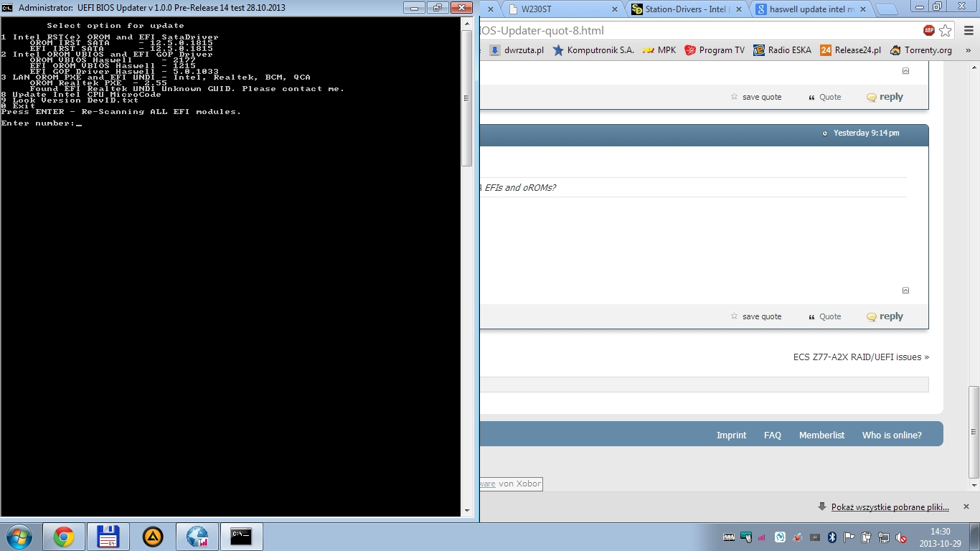Open the MPK bookmark
The width and height of the screenshot is (980, 551).
pyautogui.click(x=659, y=50)
